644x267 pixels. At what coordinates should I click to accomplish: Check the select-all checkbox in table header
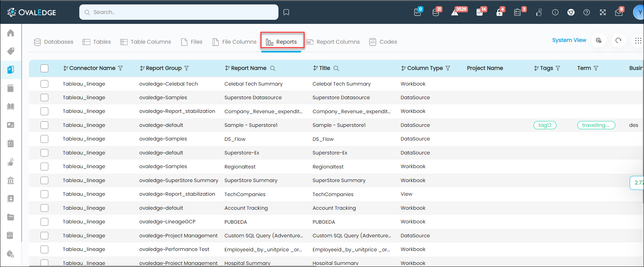[x=44, y=68]
